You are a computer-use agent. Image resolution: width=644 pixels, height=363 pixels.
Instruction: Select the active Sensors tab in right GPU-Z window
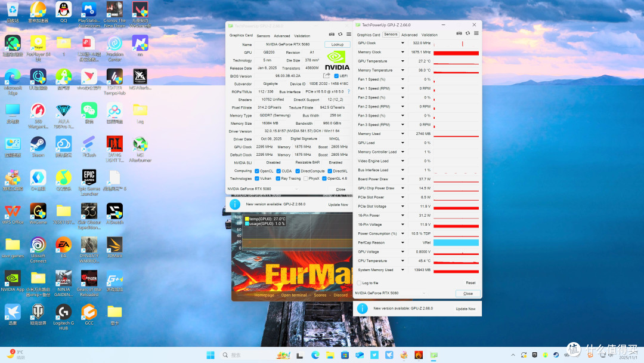[x=391, y=35]
